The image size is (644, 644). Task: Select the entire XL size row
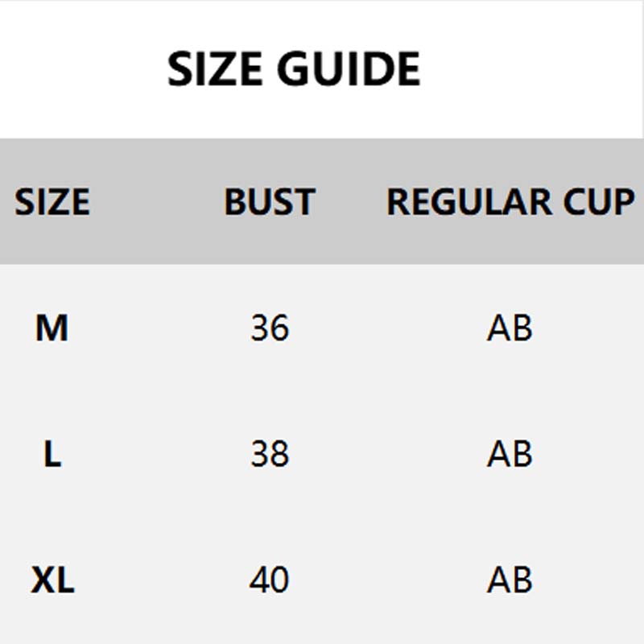point(386,580)
